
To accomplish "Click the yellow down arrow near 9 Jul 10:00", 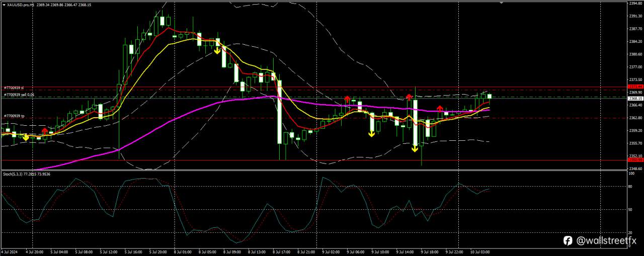I will point(371,134).
